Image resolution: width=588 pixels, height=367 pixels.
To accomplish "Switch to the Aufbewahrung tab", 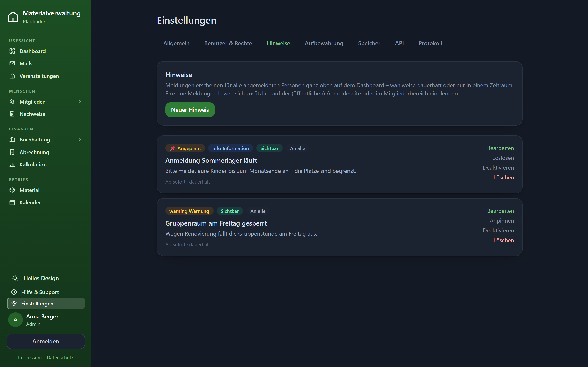I will [x=324, y=43].
